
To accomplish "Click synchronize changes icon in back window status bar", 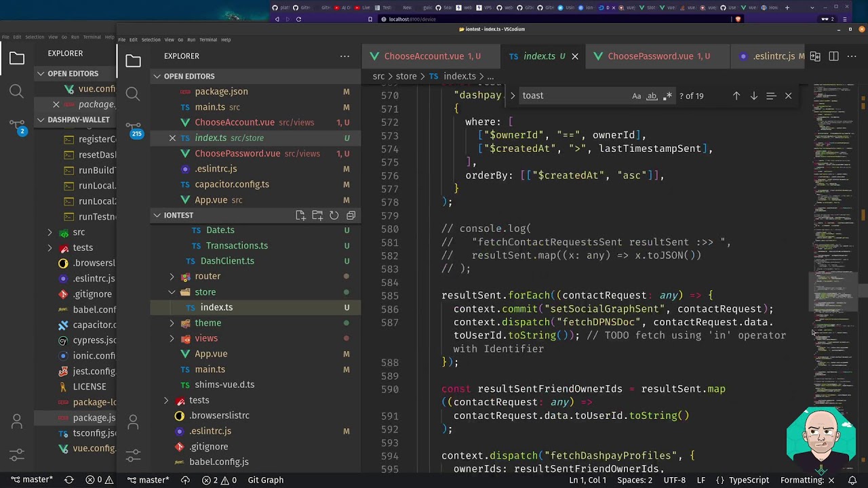I will coord(68,480).
